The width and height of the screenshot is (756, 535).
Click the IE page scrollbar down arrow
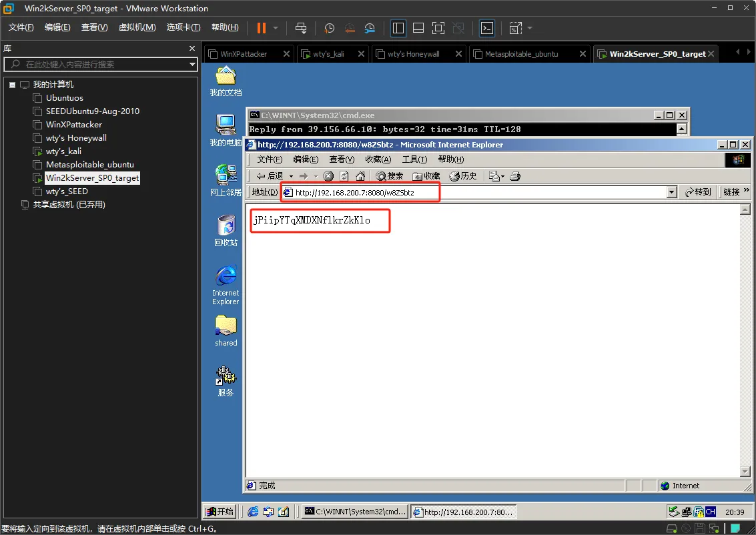[x=745, y=472]
